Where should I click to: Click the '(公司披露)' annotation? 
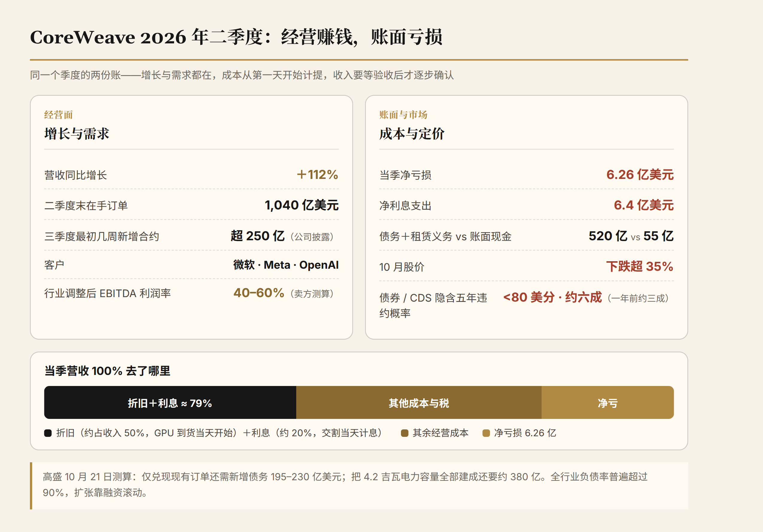(x=312, y=237)
